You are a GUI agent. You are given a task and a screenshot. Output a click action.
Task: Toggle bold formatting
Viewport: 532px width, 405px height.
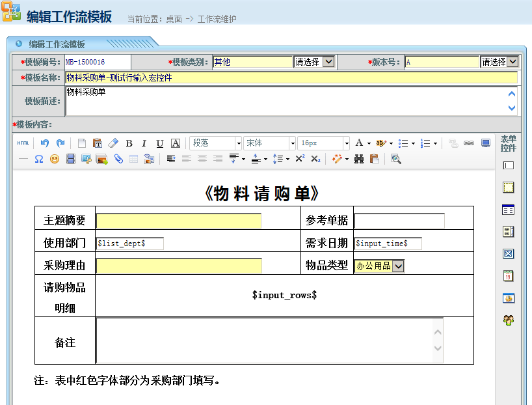pos(129,143)
